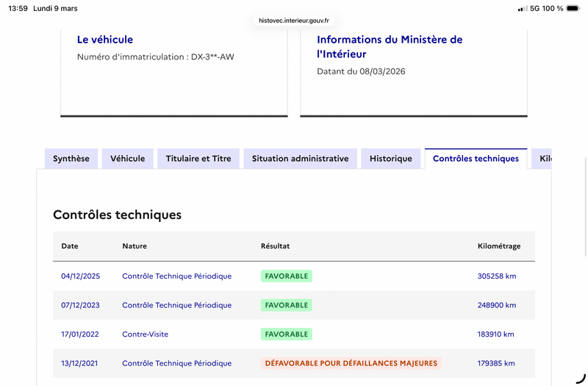Click the Contre-Visite nature entry
588x386 pixels.
(x=145, y=335)
